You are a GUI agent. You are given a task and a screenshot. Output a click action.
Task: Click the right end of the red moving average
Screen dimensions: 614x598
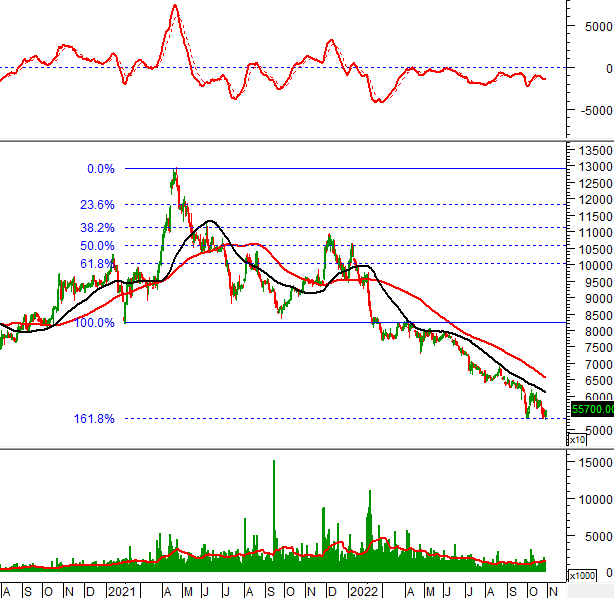pos(544,377)
